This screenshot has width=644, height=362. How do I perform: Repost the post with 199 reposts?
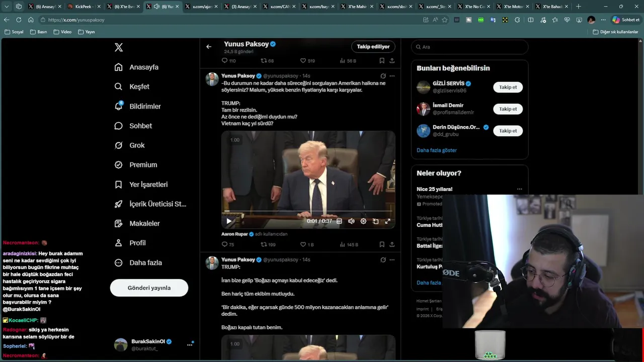(x=268, y=244)
